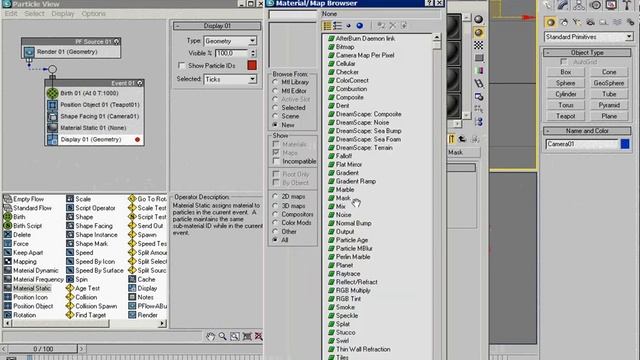
Task: Open the Lights category in Create panel
Action: pyautogui.click(x=577, y=22)
